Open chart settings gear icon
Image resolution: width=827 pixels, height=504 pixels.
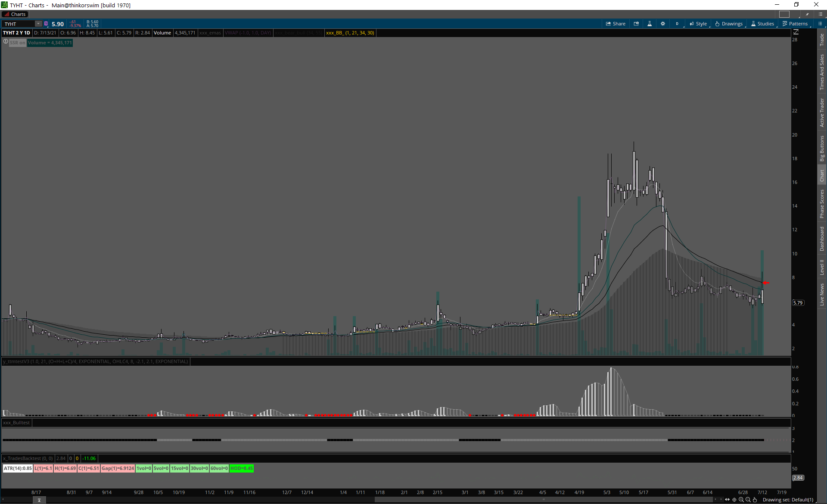pyautogui.click(x=663, y=24)
